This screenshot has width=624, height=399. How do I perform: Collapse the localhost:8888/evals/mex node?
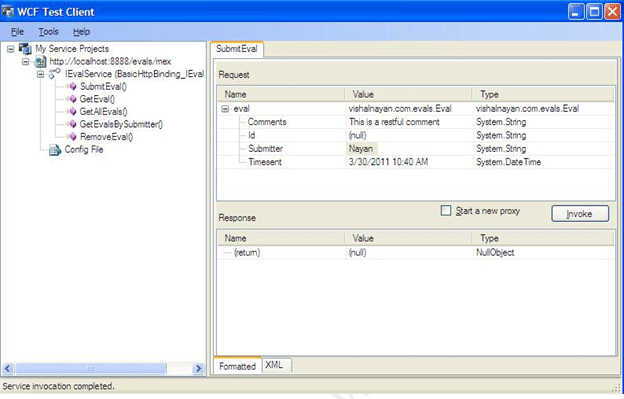[x=26, y=62]
